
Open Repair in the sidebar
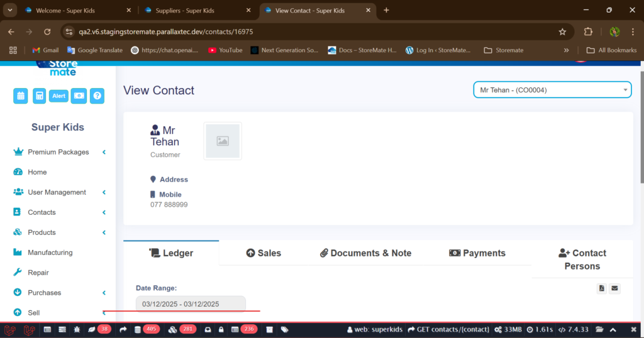(38, 273)
